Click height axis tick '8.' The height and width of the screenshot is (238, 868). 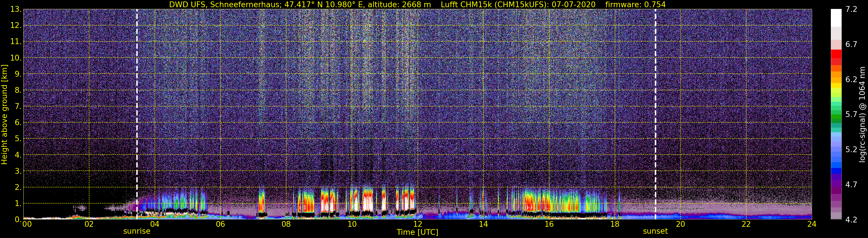18,90
